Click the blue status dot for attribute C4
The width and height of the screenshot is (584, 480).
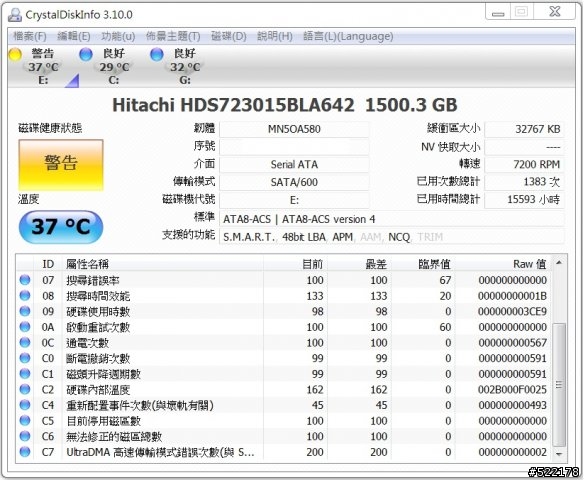pyautogui.click(x=25, y=405)
